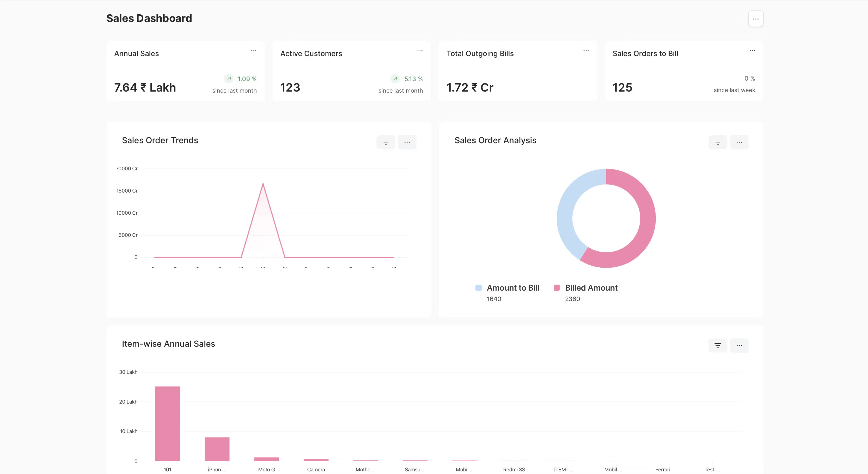Screen dimensions: 868x474
Task: Open the Item-wise Annual Sales ellipsis dropdown
Action: click(x=739, y=345)
